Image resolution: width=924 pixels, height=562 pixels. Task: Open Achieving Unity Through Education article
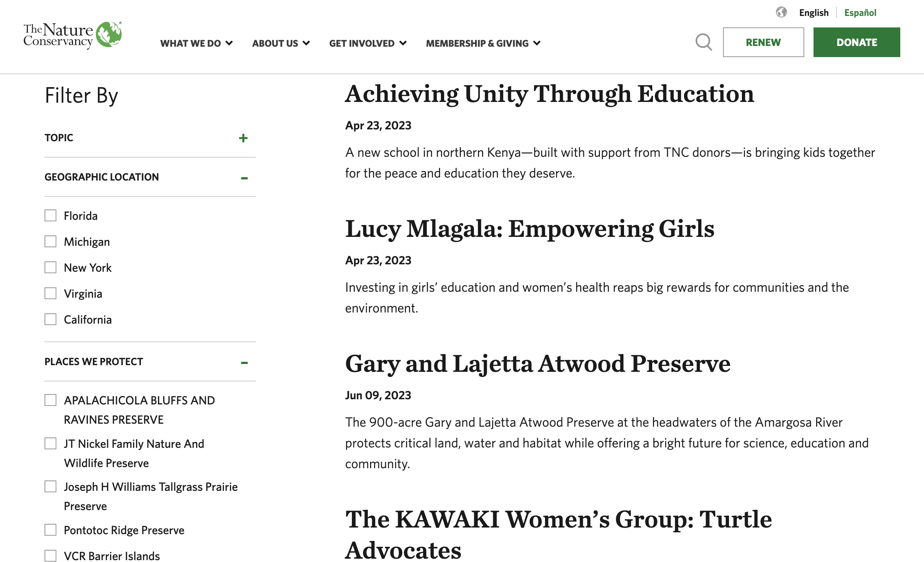click(549, 94)
